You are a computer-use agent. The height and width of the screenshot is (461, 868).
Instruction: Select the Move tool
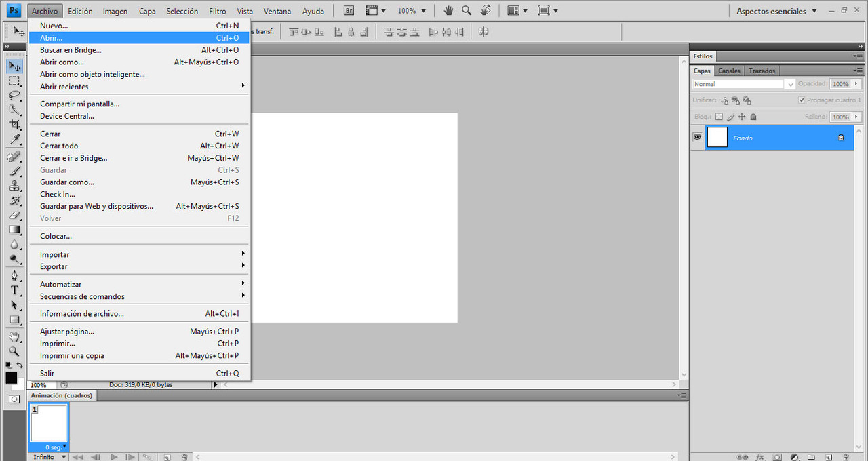click(x=14, y=66)
